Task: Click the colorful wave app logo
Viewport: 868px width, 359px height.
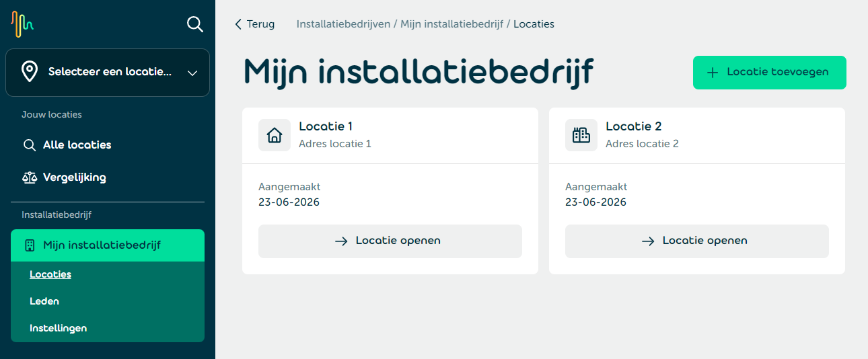Action: pos(22,24)
